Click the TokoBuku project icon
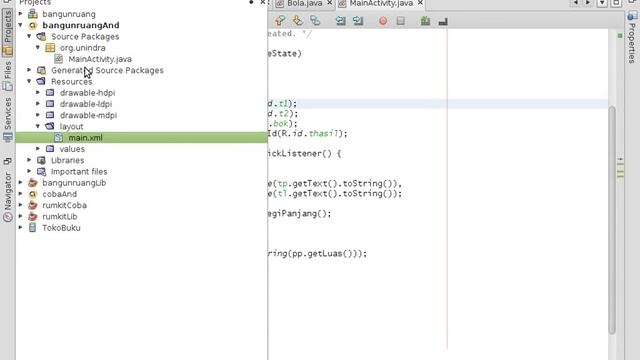640x360 pixels. click(33, 228)
